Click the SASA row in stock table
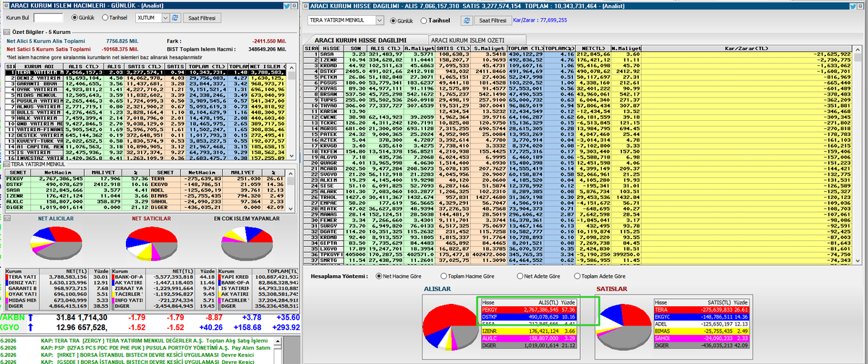The height and width of the screenshot is (364, 868). click(x=579, y=54)
